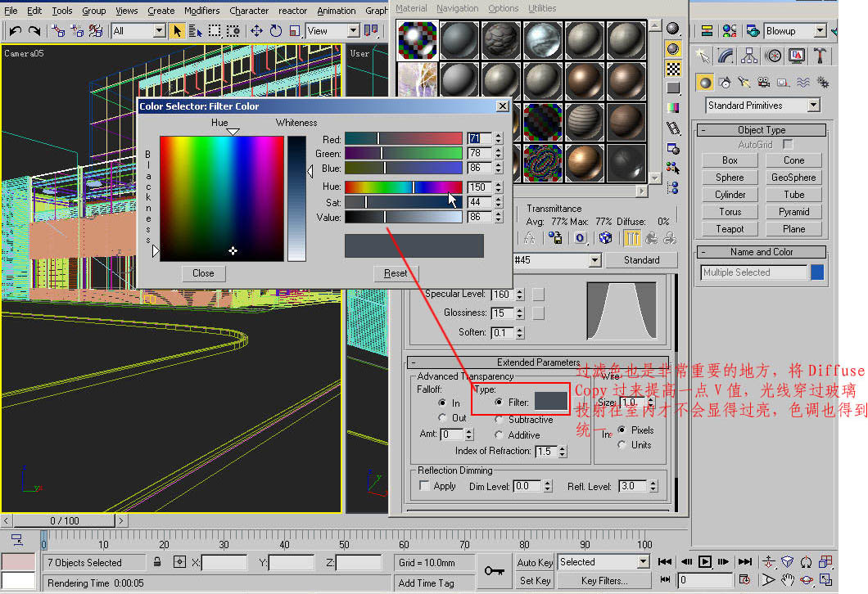This screenshot has height=594, width=868.
Task: Click the Undo arrow in main toolbar
Action: (15, 31)
